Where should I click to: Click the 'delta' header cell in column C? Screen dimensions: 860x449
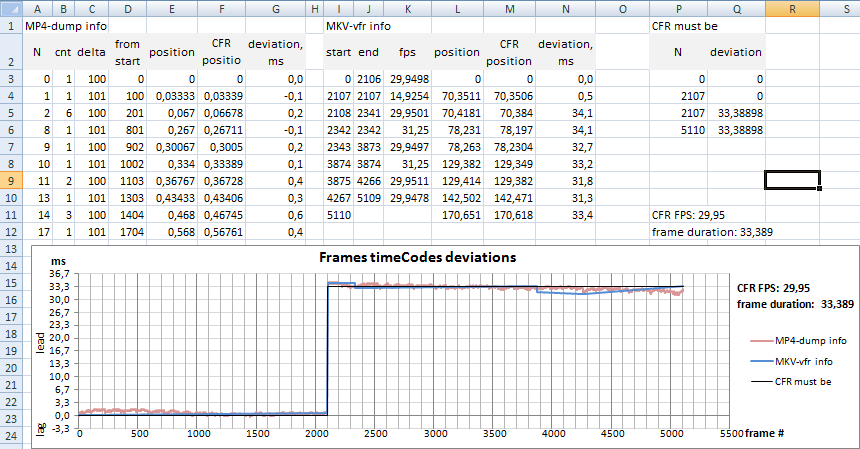(x=91, y=52)
